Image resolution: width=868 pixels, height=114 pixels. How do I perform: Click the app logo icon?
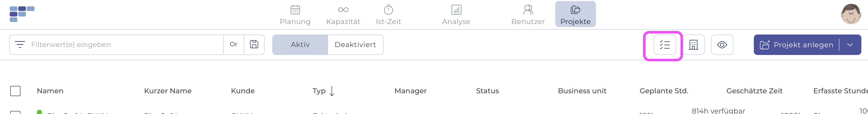tap(22, 14)
